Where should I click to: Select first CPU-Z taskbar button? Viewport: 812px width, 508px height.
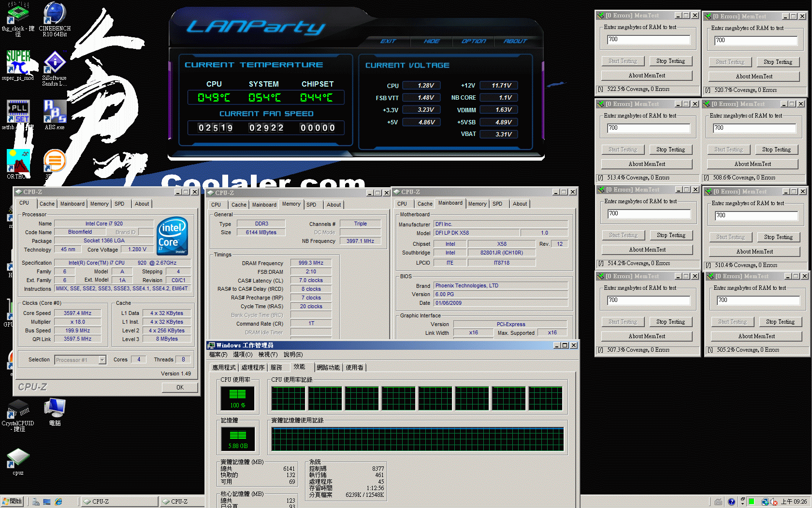point(119,502)
